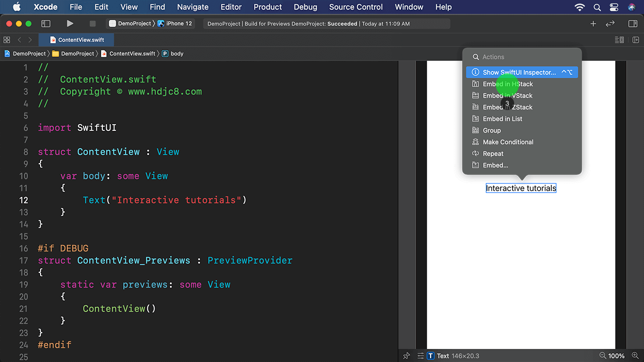Viewport: 644px width, 362px height.
Task: Choose Embed in ZStack
Action: pos(522,107)
